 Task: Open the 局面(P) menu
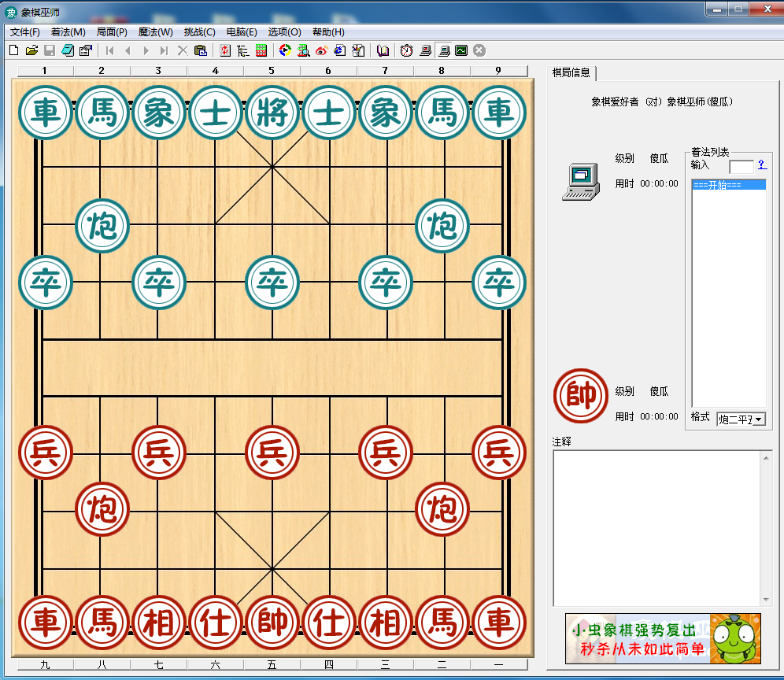pyautogui.click(x=112, y=32)
